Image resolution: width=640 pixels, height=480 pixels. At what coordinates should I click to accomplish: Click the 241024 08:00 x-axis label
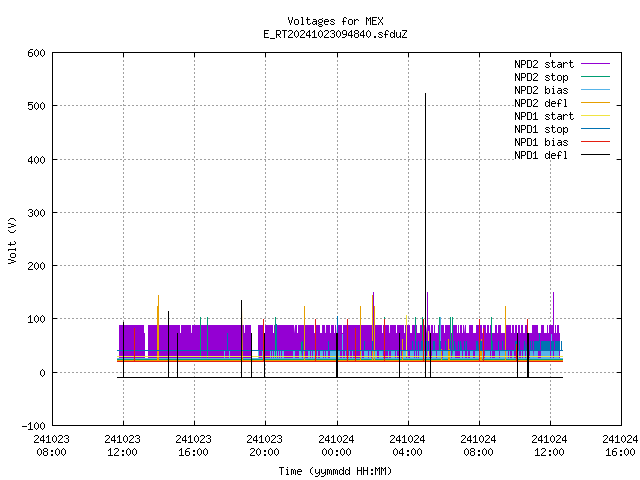point(478,446)
